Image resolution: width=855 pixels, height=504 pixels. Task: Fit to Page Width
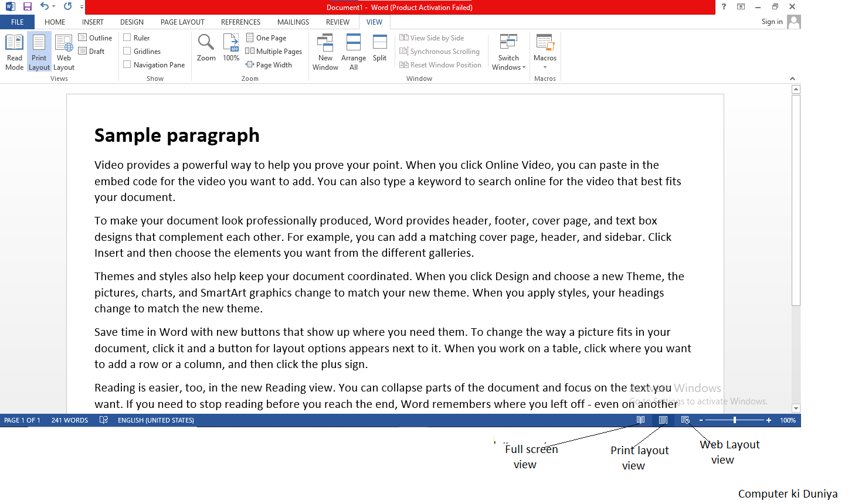[269, 64]
